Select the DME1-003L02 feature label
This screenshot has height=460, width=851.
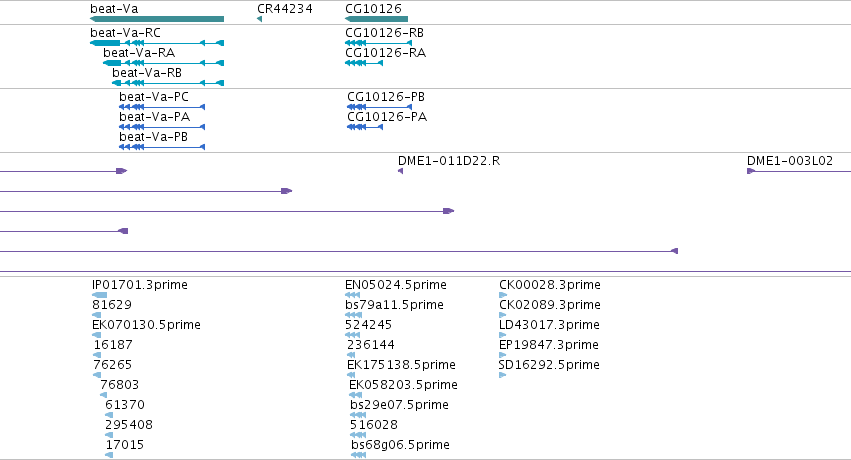(x=790, y=161)
